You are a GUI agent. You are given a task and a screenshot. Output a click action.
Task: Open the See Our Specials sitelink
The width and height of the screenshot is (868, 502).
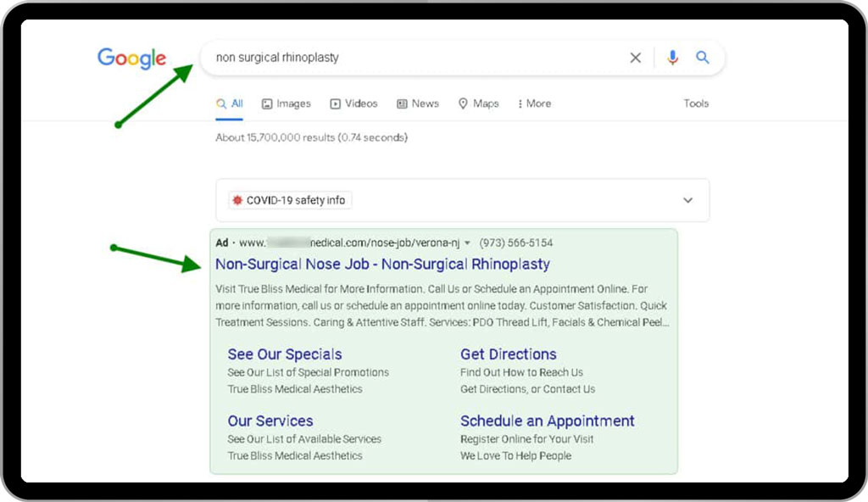pyautogui.click(x=285, y=354)
